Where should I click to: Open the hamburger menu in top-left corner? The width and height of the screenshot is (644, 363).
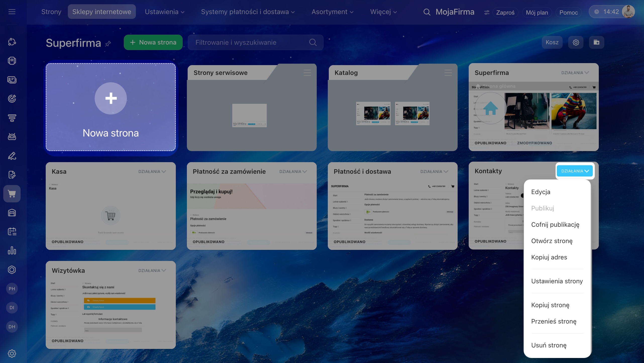[x=12, y=12]
